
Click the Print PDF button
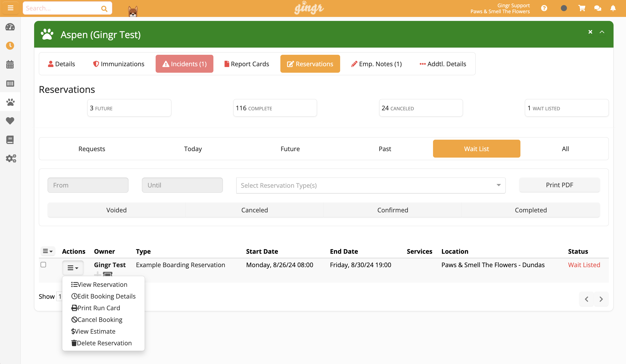click(x=560, y=185)
